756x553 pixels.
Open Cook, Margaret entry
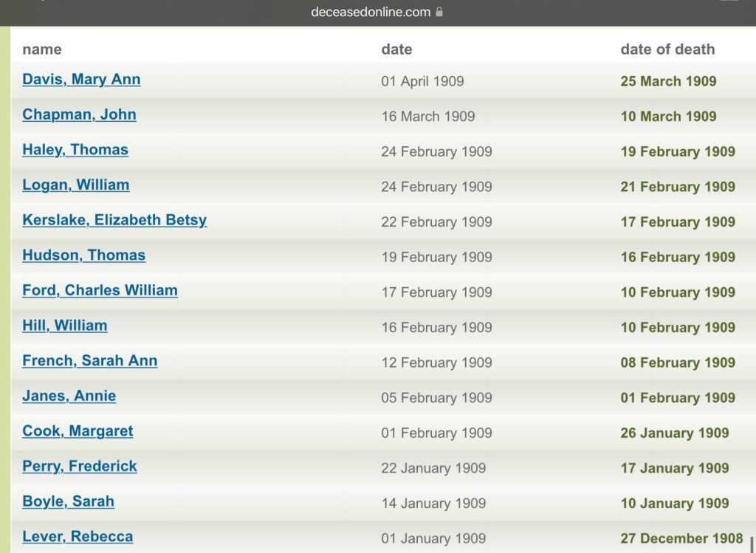pos(78,431)
